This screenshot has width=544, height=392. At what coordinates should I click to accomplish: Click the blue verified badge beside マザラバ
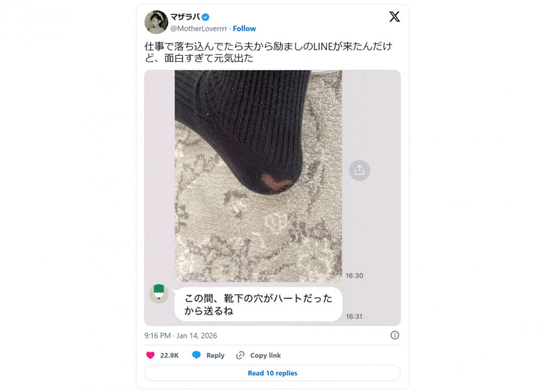click(206, 17)
